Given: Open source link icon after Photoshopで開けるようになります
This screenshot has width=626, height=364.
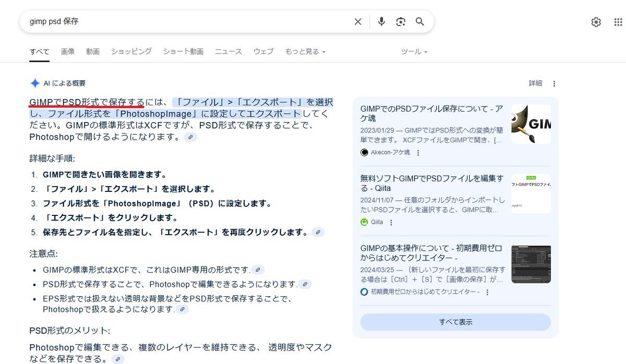Looking at the screenshot, I should tap(191, 137).
